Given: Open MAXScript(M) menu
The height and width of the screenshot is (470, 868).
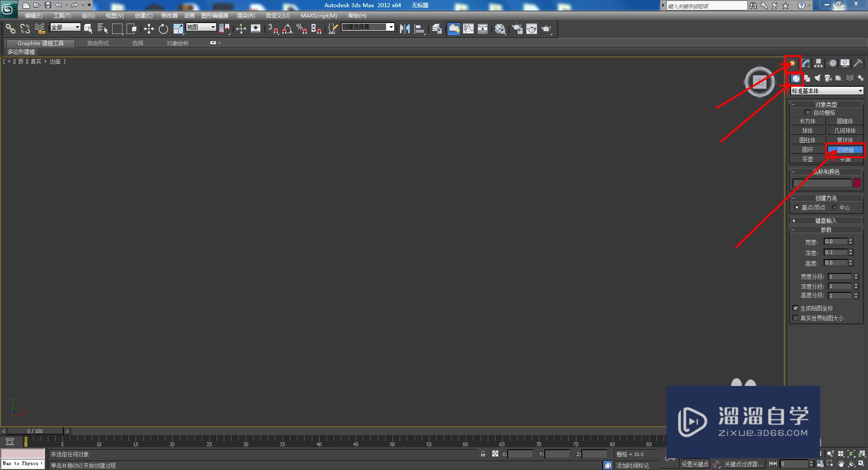Looking at the screenshot, I should tap(319, 16).
